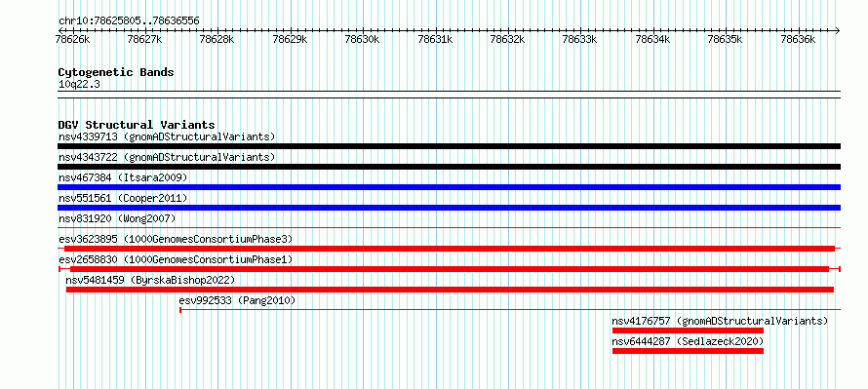Image resolution: width=868 pixels, height=389 pixels.
Task: Click the DGV Structural Variants track title
Action: tap(137, 125)
